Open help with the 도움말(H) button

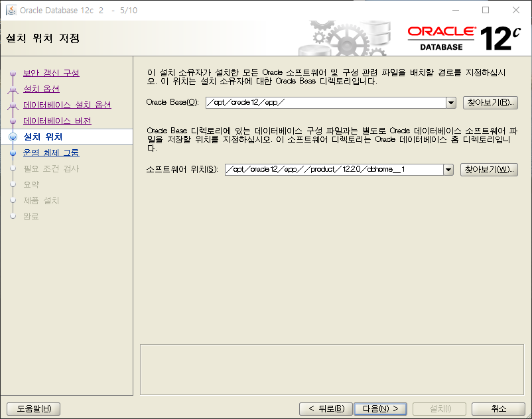pyautogui.click(x=34, y=409)
